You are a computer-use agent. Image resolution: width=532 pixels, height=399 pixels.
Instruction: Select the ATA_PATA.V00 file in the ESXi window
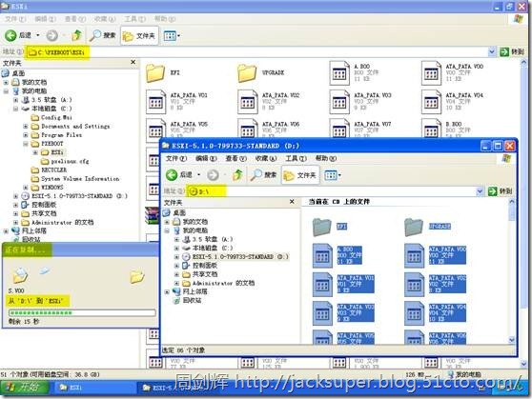(x=453, y=72)
